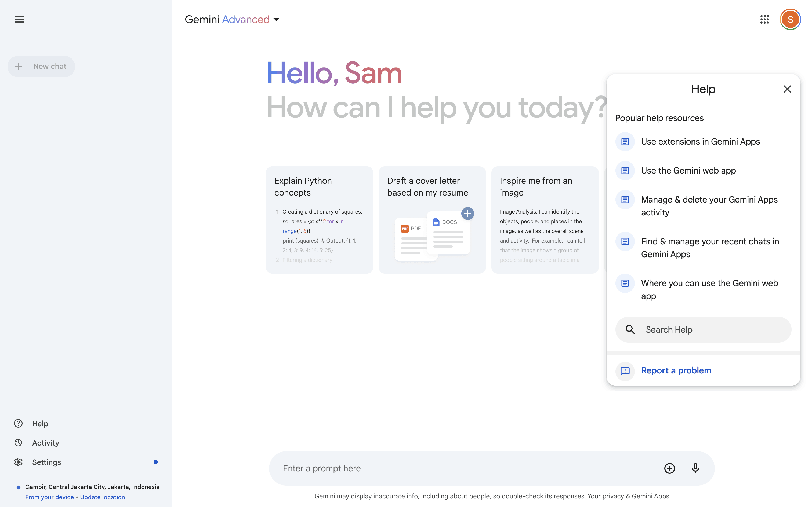This screenshot has width=812, height=507.
Task: Click the plus badge on resume card
Action: tap(467, 214)
